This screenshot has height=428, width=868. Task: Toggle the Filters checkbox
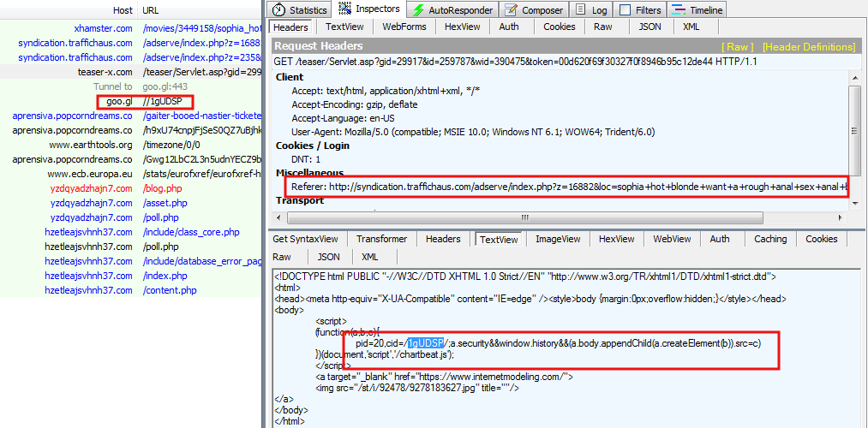625,10
